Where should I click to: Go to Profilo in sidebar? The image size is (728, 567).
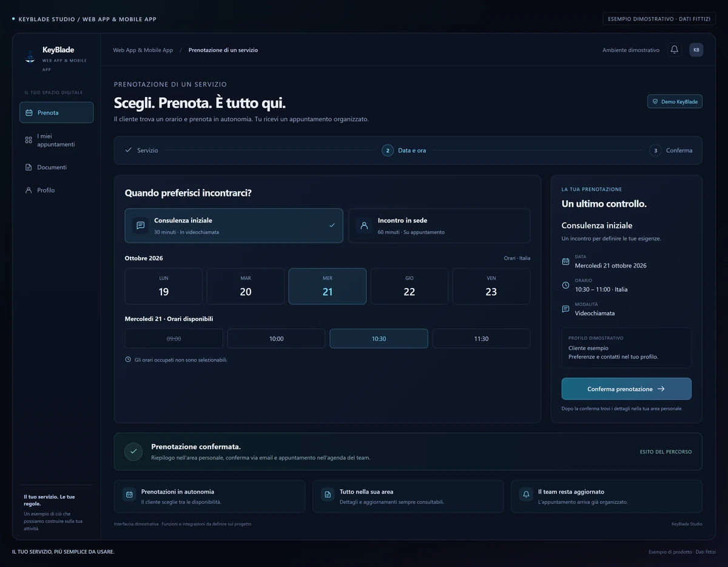pos(56,190)
